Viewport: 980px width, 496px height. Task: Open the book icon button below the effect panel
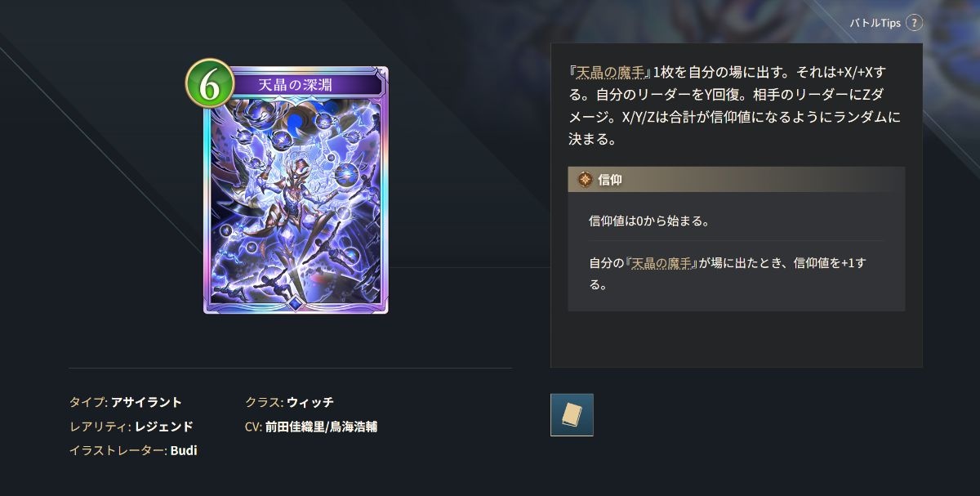click(x=572, y=415)
